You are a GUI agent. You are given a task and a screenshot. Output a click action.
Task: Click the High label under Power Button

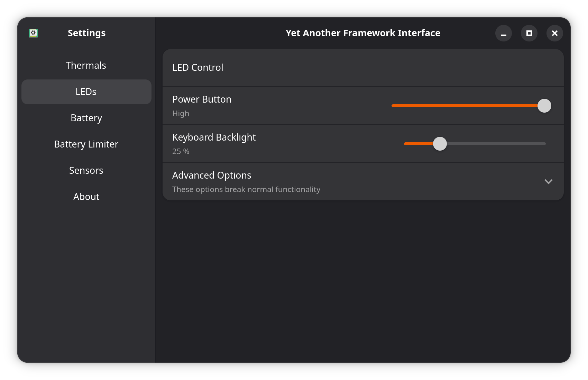point(181,113)
